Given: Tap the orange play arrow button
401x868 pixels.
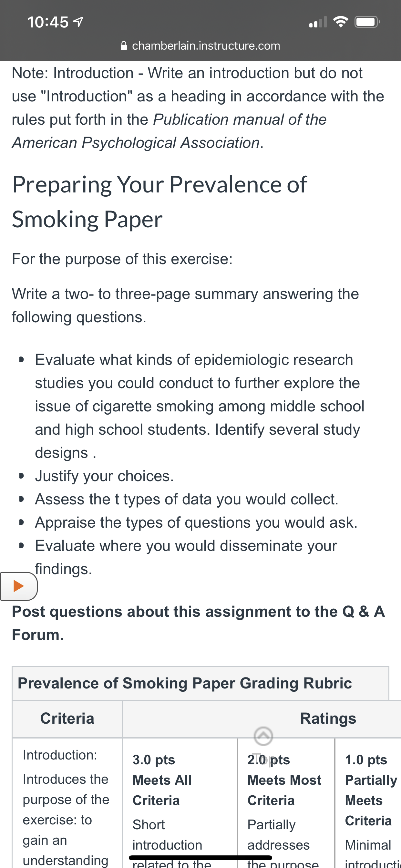Looking at the screenshot, I should [18, 586].
